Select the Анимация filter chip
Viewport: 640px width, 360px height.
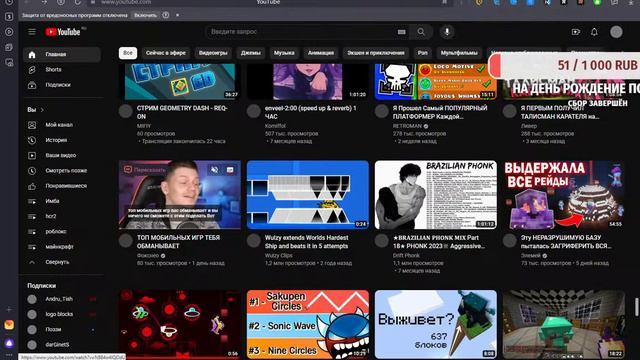(x=321, y=53)
